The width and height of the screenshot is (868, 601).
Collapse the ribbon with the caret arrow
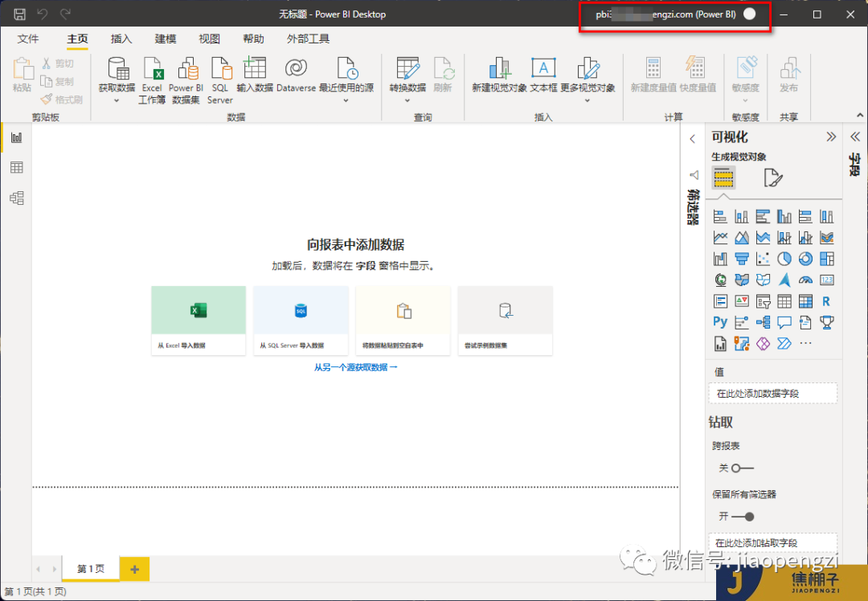click(x=860, y=115)
